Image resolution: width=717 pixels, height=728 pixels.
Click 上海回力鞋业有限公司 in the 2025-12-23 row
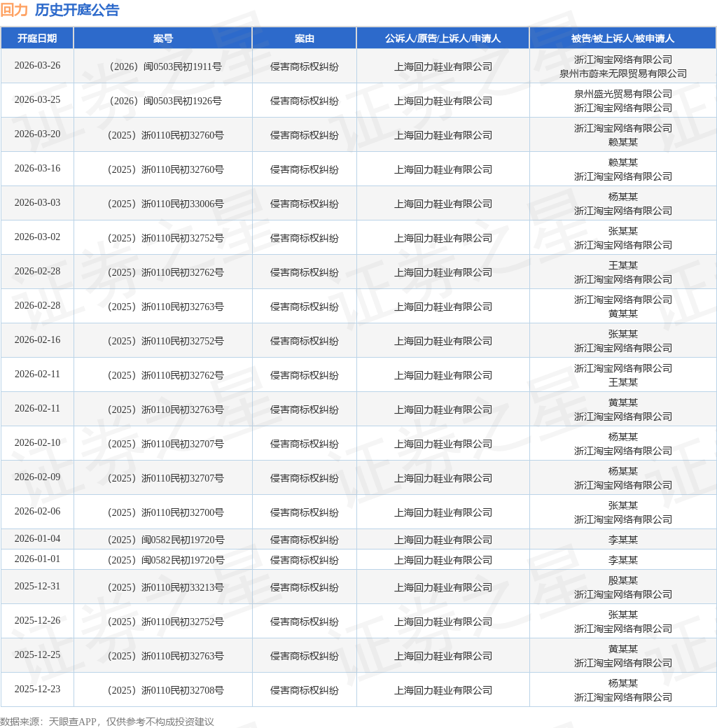tap(443, 692)
